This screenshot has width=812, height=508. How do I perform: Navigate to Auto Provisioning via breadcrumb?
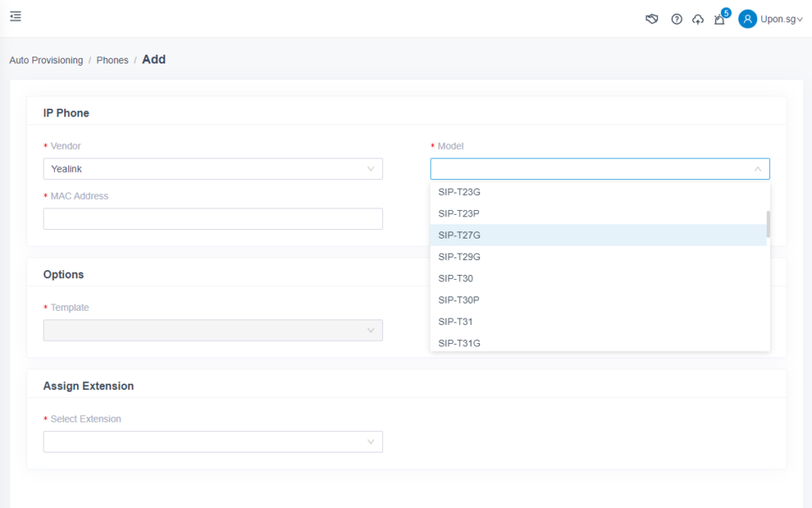46,59
